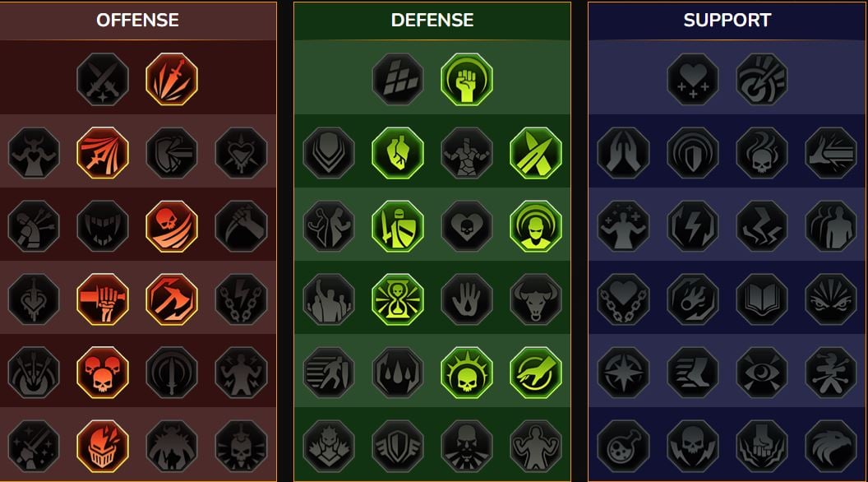Screen dimensions: 868x482
Task: Select the praying hands Support mastery
Action: click(623, 153)
